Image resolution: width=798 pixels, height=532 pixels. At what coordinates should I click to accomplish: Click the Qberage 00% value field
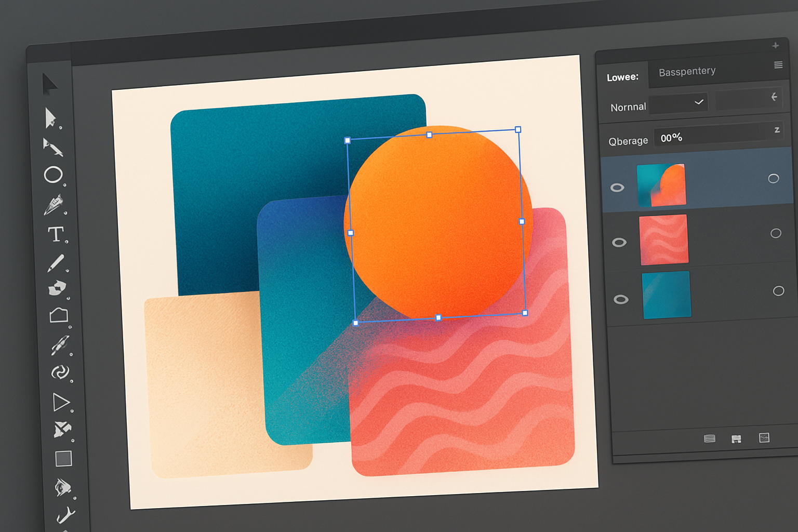pos(718,135)
